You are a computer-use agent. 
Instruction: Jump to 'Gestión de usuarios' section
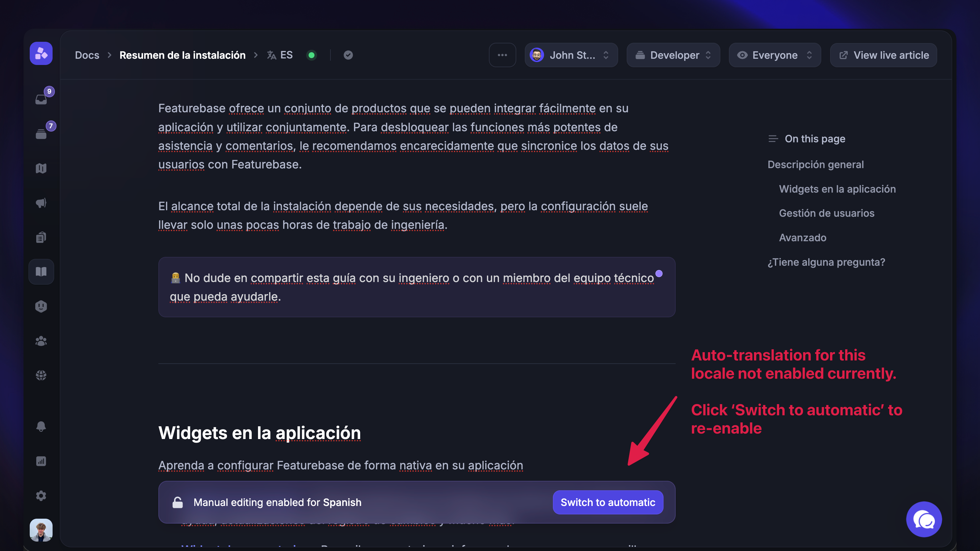[x=827, y=213]
